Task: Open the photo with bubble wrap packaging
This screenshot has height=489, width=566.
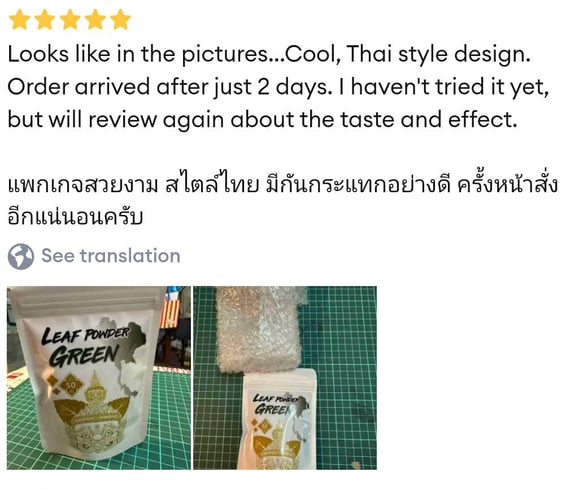Action: point(285,378)
